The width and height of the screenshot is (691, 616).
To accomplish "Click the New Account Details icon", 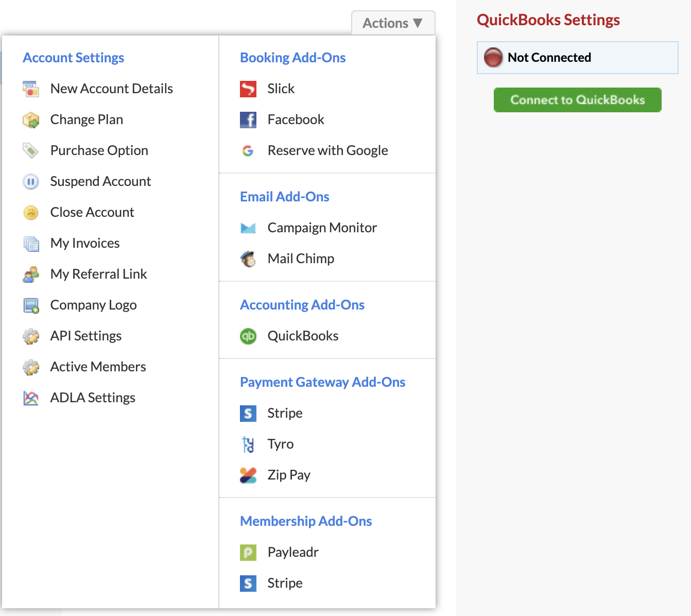I will (x=31, y=89).
